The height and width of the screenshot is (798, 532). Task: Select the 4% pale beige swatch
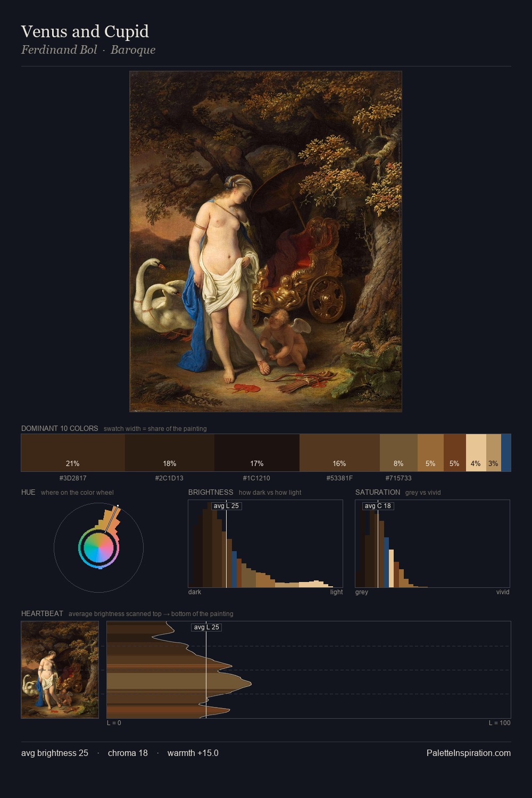pos(476,453)
